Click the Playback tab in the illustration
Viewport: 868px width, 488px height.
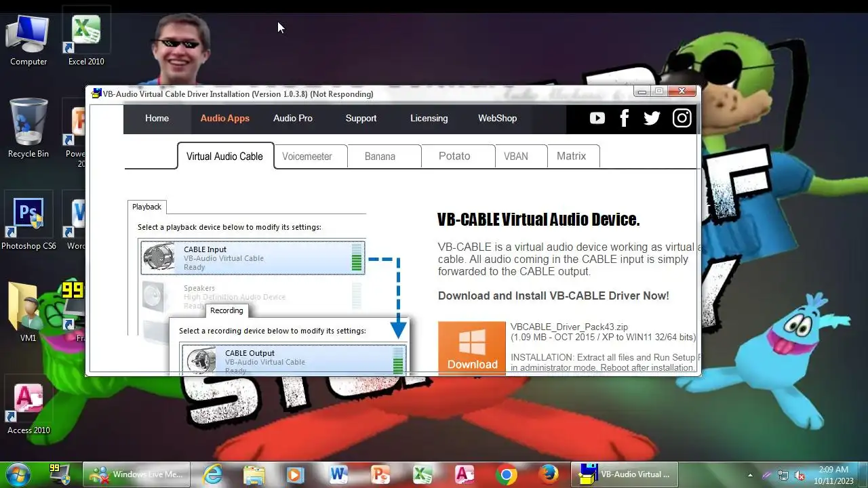click(x=146, y=207)
